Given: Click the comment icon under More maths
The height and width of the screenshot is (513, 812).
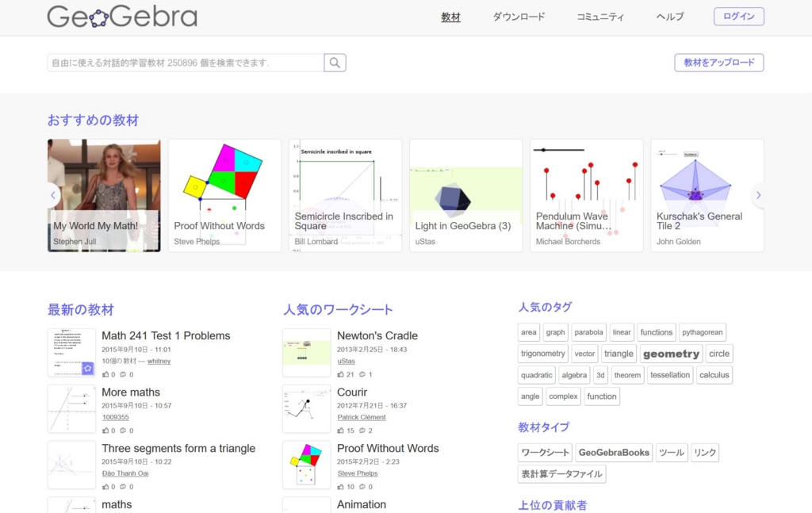Looking at the screenshot, I should coord(123,431).
